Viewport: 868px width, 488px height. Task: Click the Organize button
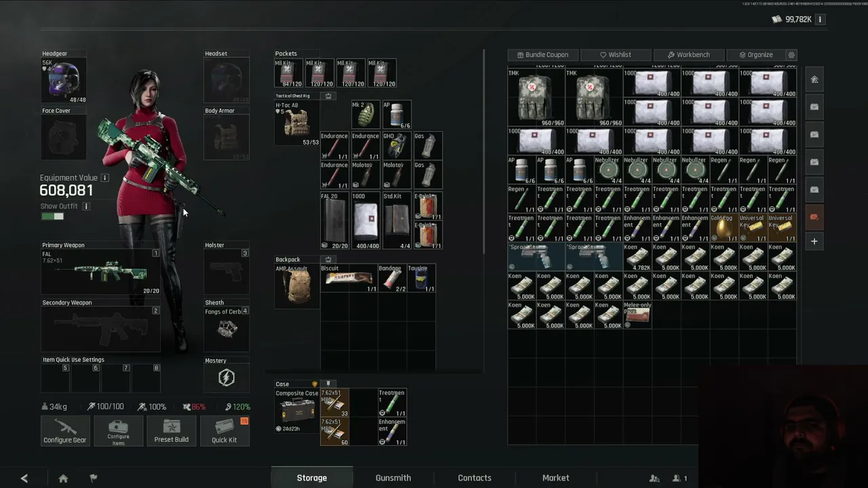[755, 55]
